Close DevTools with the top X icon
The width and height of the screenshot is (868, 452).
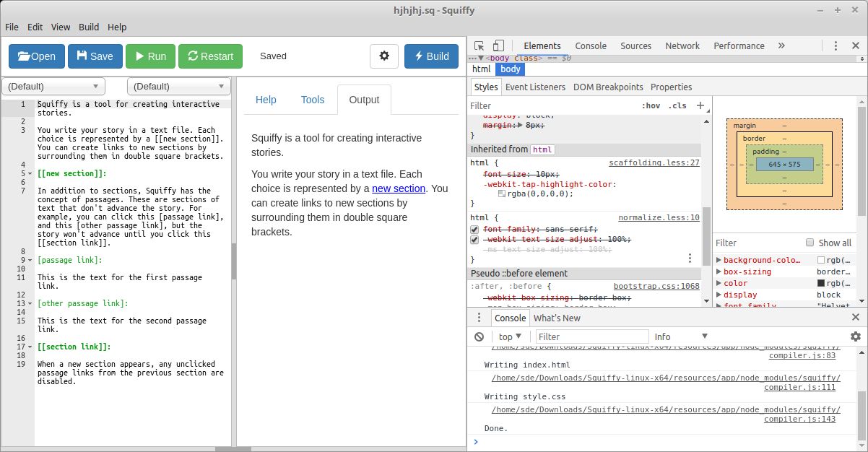pyautogui.click(x=855, y=45)
